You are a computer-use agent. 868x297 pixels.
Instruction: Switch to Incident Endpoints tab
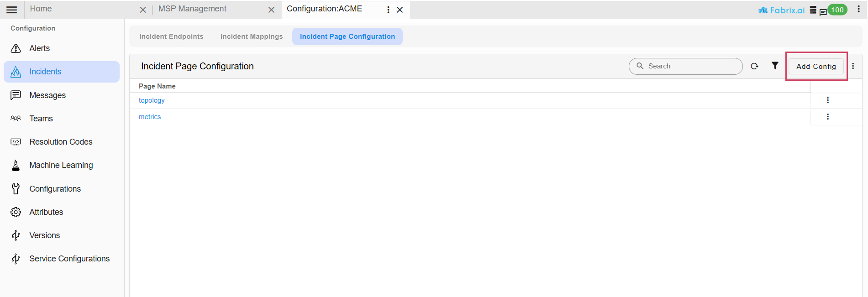[171, 36]
